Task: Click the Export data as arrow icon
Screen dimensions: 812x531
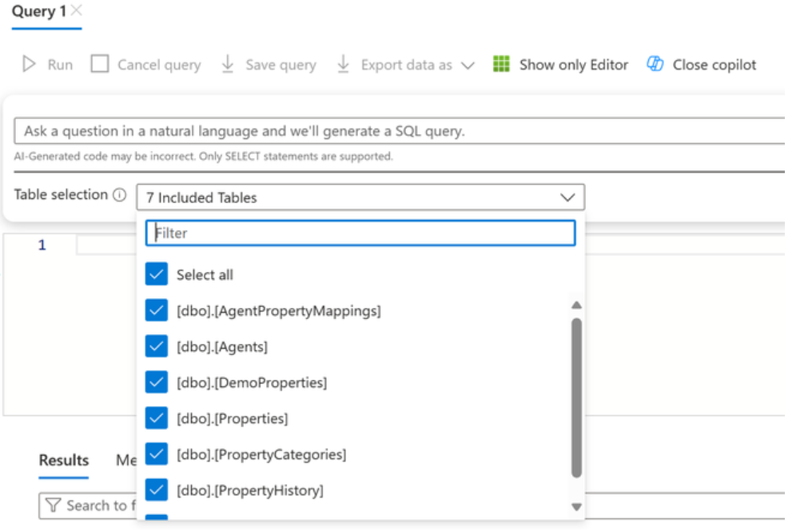Action: tap(344, 65)
